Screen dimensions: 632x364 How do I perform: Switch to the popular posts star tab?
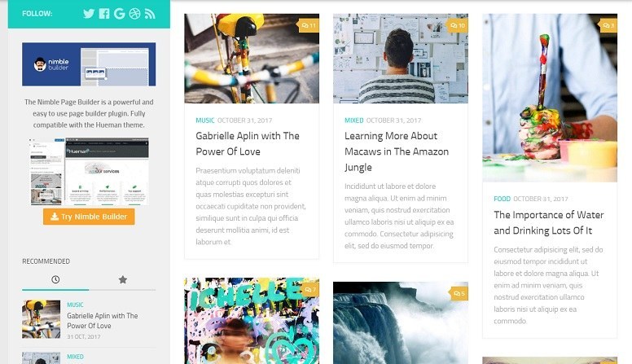point(122,279)
